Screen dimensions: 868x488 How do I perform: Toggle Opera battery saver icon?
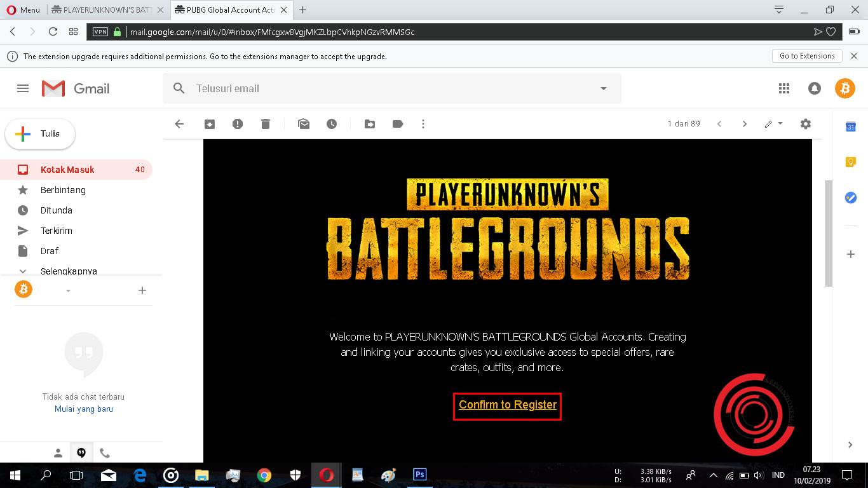(x=854, y=31)
